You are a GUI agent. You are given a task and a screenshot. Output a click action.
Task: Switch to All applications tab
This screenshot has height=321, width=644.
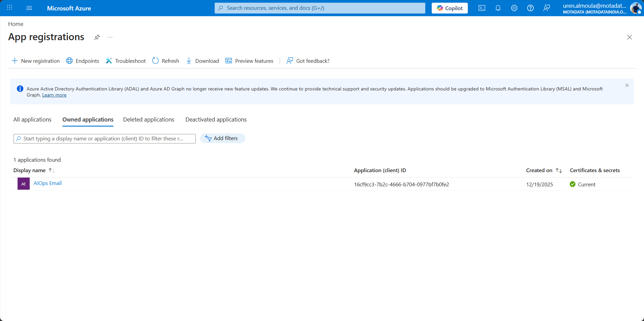tap(32, 119)
